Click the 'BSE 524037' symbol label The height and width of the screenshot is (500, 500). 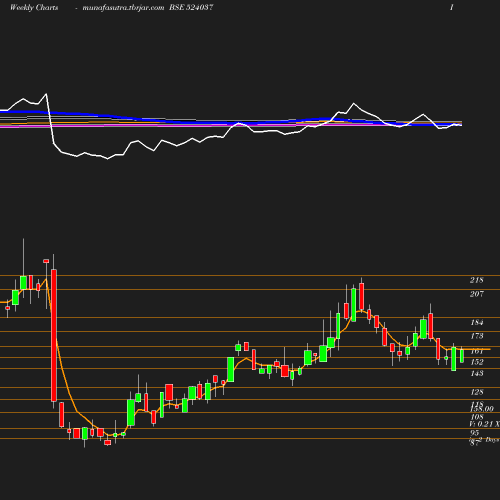click(191, 7)
